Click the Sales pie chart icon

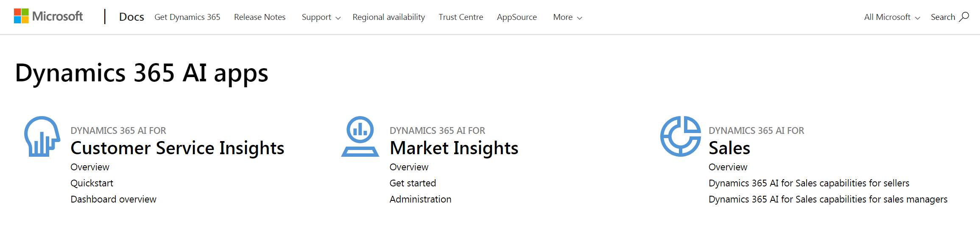680,136
